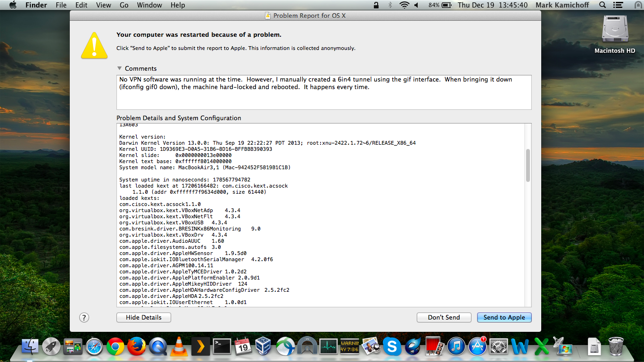
Task: Open Cisco AnyConnect globe icon in dock
Action: pyautogui.click(x=286, y=346)
